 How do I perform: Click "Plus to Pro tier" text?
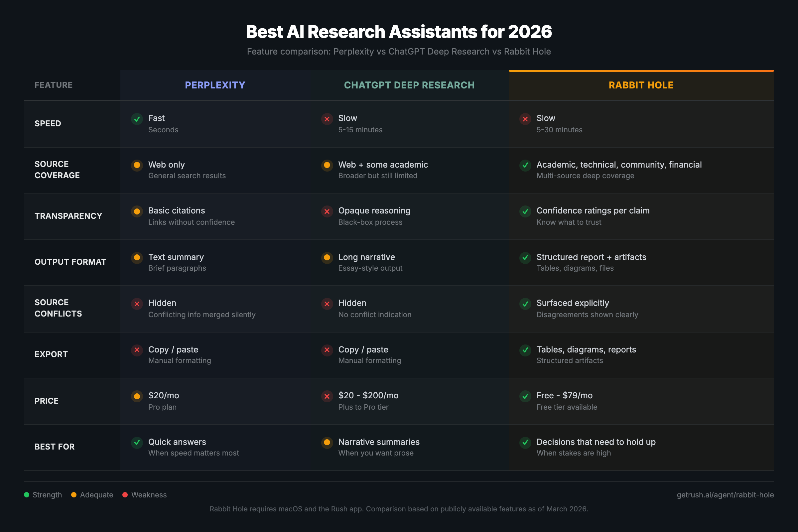point(363,407)
